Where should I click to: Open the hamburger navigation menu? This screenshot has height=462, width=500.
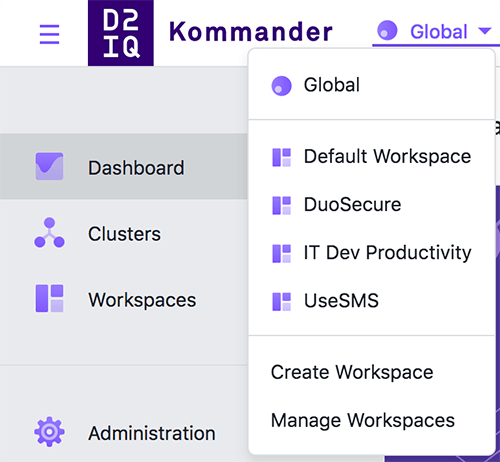click(49, 34)
